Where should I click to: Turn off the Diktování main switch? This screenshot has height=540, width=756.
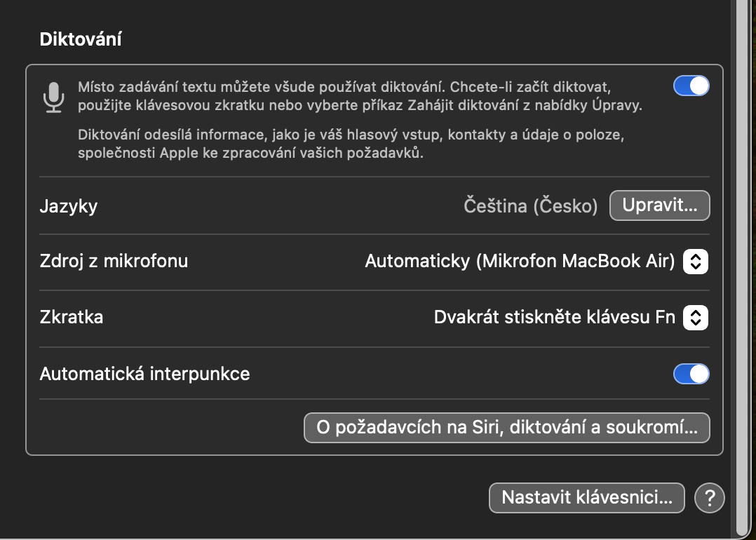pos(691,86)
